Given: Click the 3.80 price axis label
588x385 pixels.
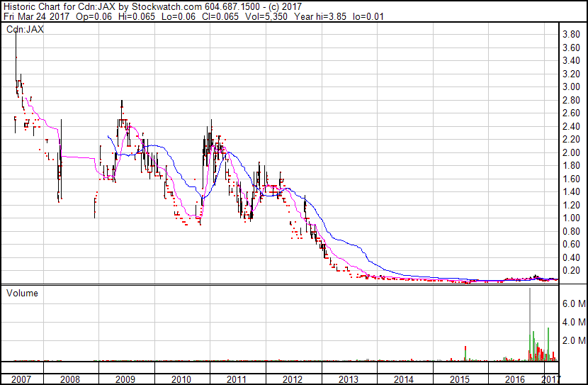Looking at the screenshot, I should [x=571, y=35].
